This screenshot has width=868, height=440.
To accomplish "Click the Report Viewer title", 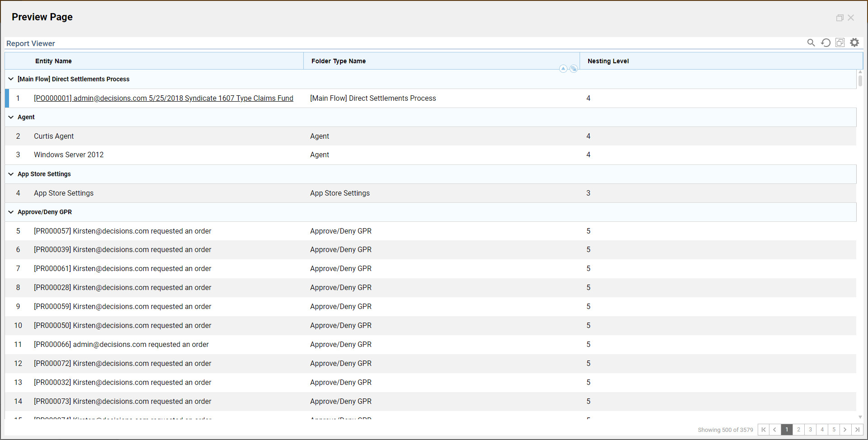I will (x=31, y=43).
